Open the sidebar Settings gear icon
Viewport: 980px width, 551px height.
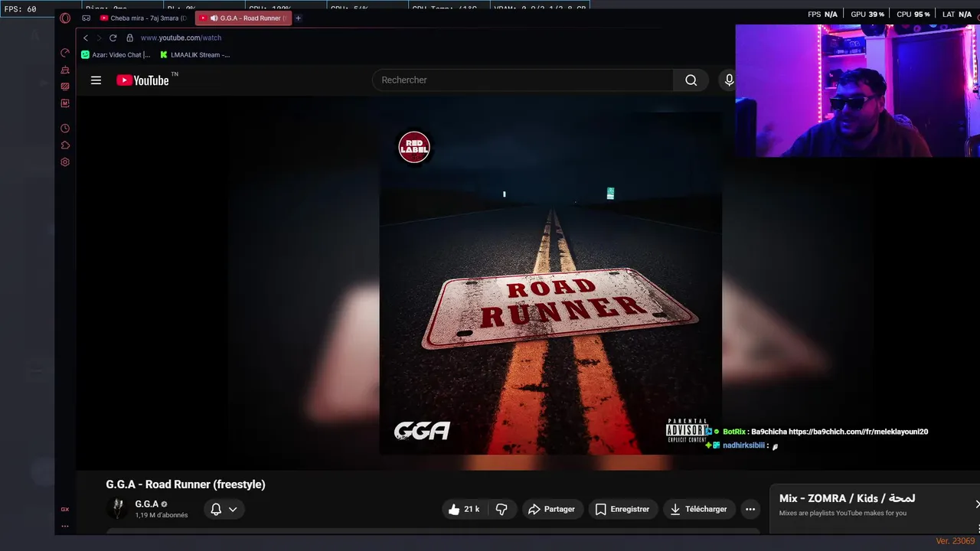65,162
